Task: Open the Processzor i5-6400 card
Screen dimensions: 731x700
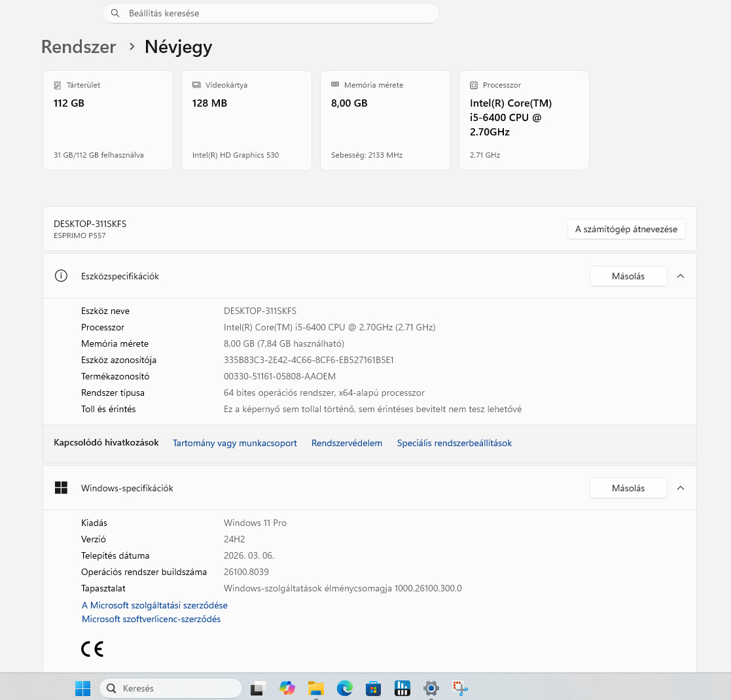Action: pyautogui.click(x=524, y=120)
